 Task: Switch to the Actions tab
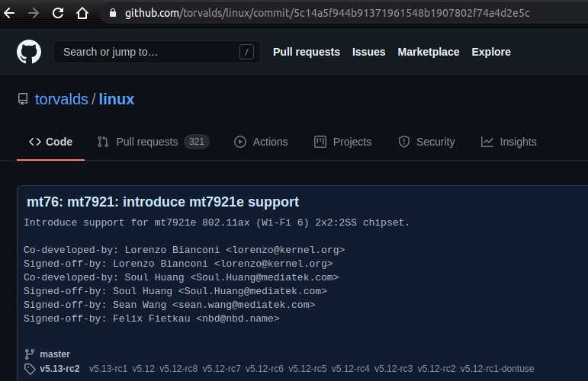click(261, 142)
